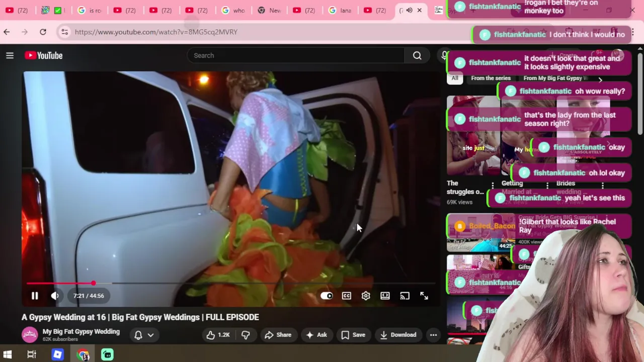Screen dimensions: 644x362
Task: Click the Share button
Action: point(278,335)
